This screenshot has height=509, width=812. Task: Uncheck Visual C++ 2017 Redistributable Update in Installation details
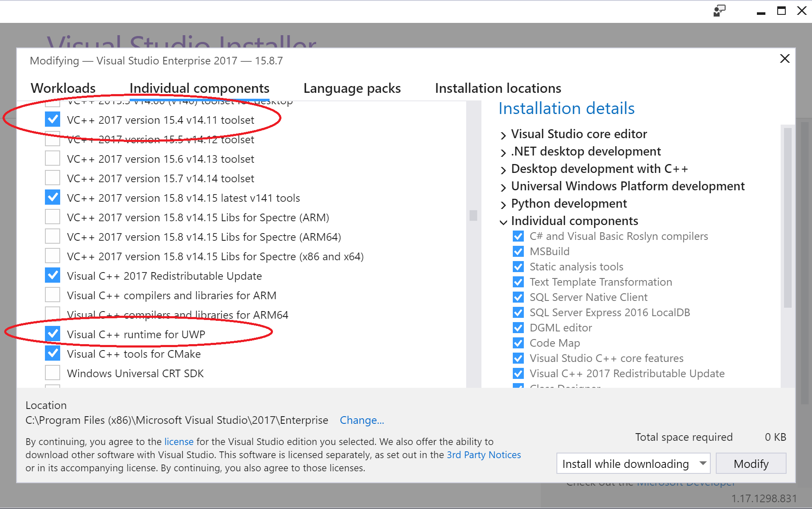[x=518, y=373]
